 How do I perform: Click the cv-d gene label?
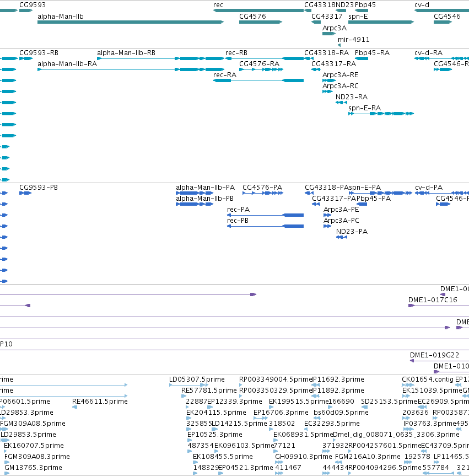point(422,5)
